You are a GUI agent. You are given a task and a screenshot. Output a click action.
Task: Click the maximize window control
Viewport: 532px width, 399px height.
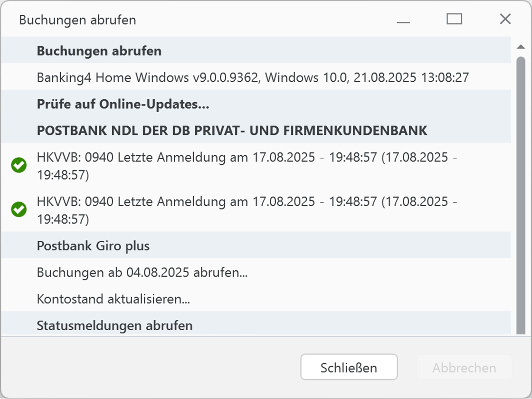454,19
